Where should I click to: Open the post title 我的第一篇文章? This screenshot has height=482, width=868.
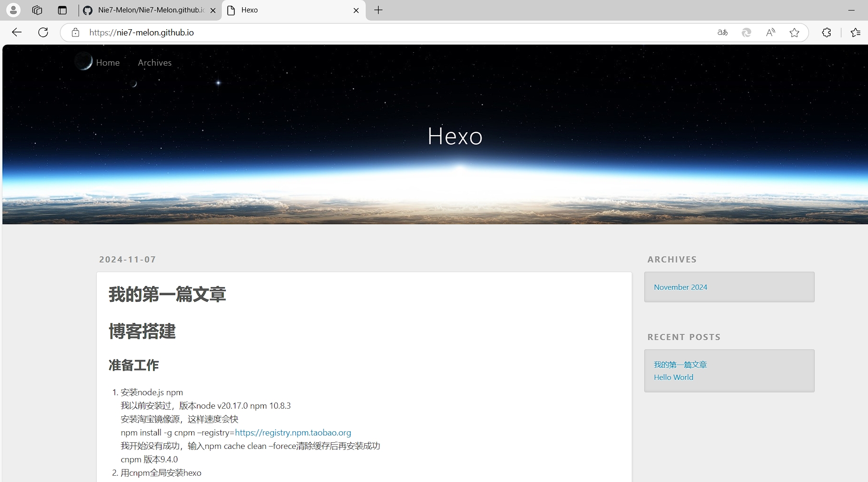(x=167, y=294)
